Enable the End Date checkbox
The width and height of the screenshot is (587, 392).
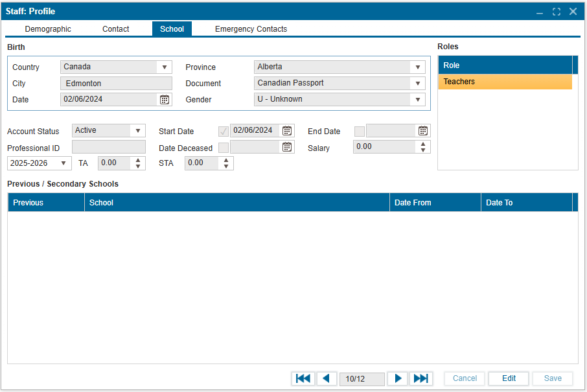coord(360,131)
